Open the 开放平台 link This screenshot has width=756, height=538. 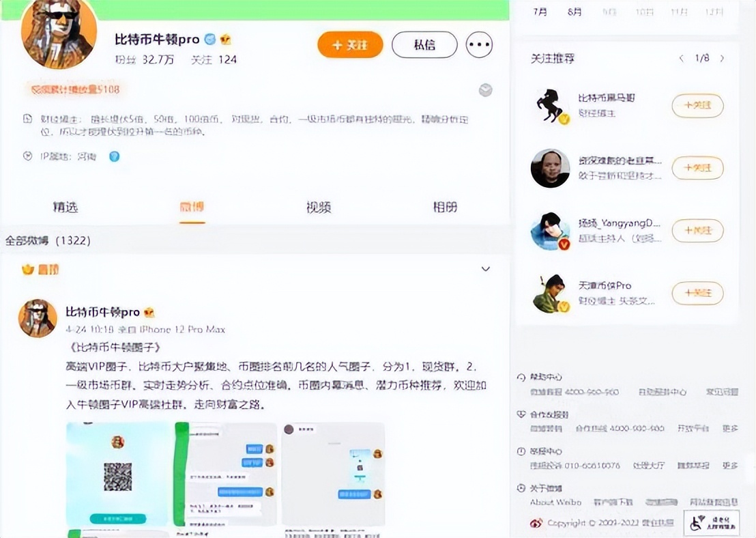click(693, 428)
